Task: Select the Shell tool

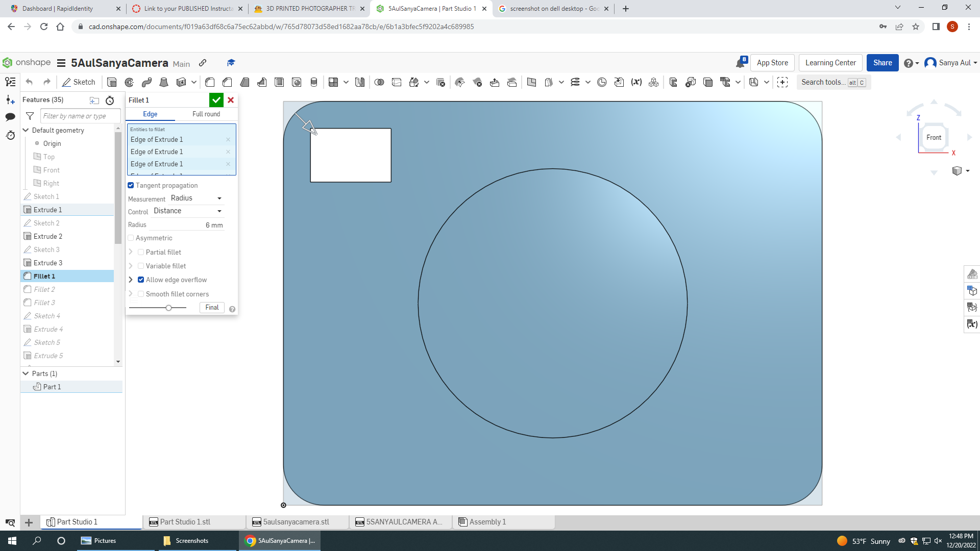Action: pos(279,82)
